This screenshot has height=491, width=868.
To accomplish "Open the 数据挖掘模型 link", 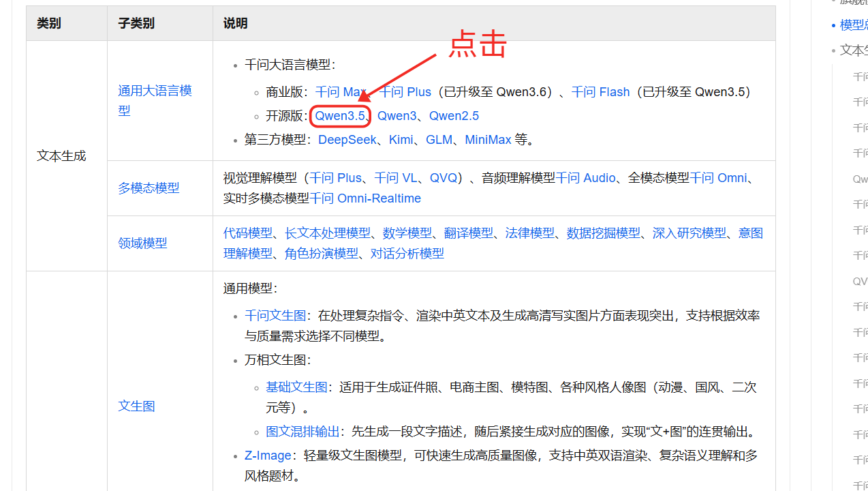I will 604,233.
